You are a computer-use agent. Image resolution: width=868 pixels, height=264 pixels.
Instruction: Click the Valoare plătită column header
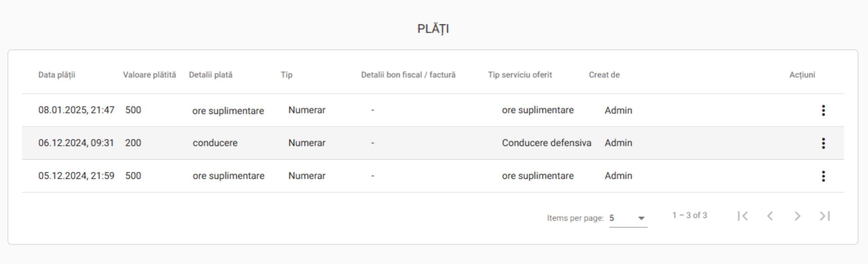point(150,75)
